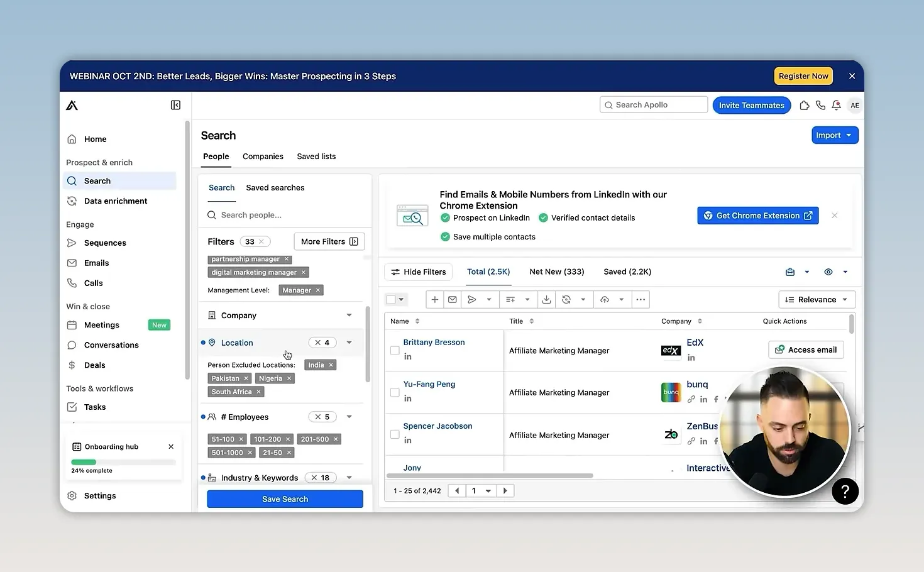Tick the checkbox for Spencer Jacobson
Viewport: 924px width, 572px height.
[x=395, y=434]
